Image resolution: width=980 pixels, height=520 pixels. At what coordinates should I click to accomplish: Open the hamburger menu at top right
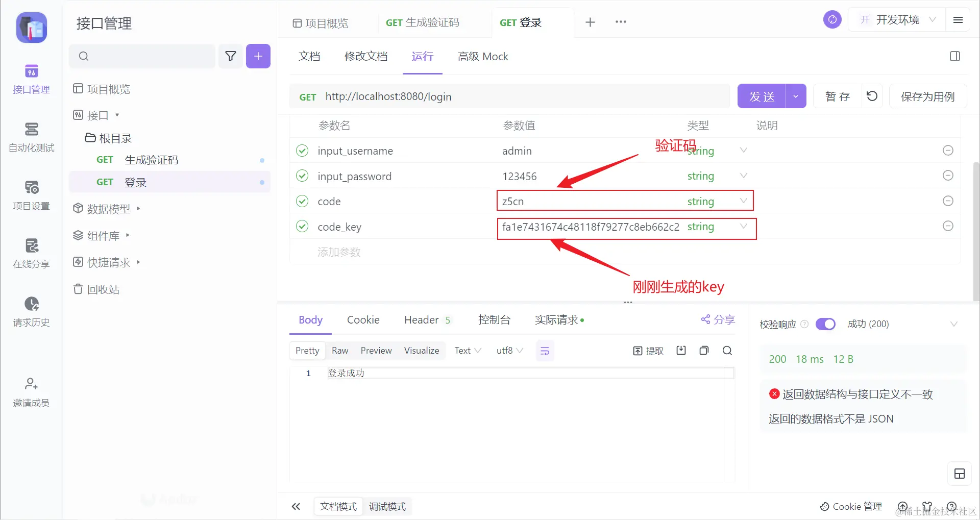point(958,20)
